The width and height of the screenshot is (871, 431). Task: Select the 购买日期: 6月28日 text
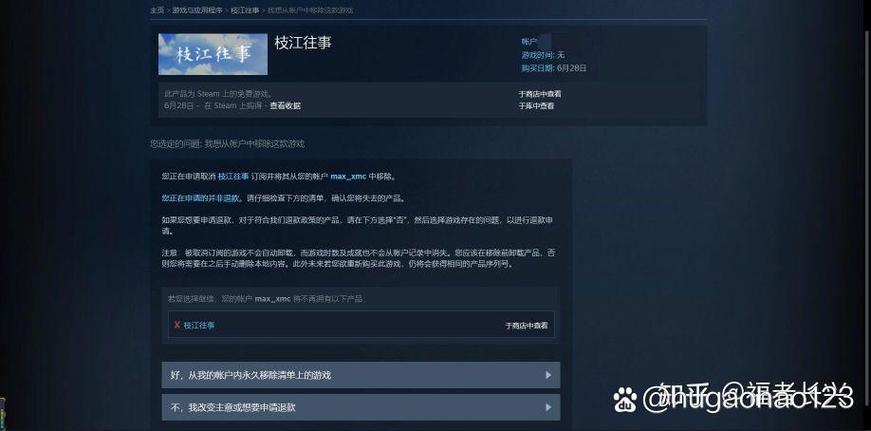click(553, 68)
